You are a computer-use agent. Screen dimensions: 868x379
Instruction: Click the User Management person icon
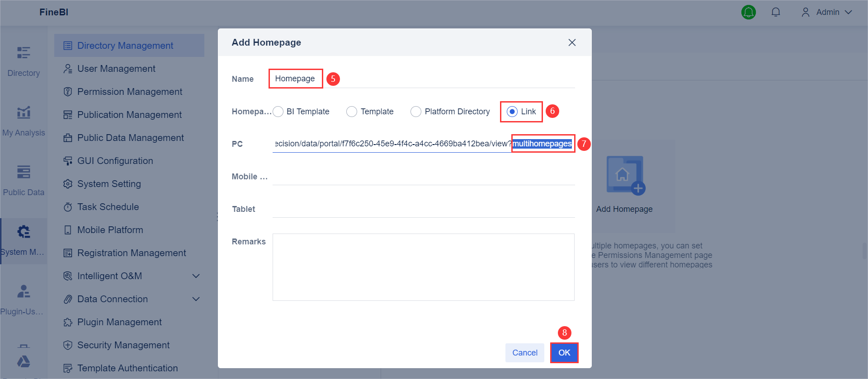(x=68, y=69)
